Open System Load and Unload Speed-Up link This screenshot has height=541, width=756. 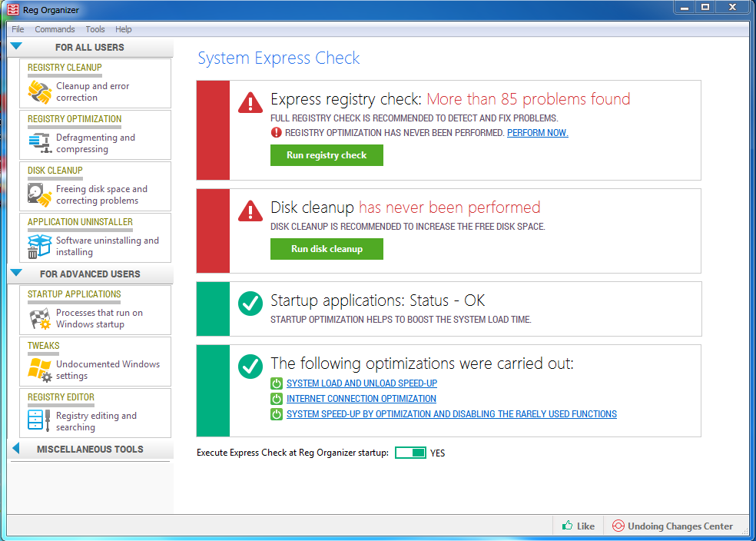coord(362,383)
